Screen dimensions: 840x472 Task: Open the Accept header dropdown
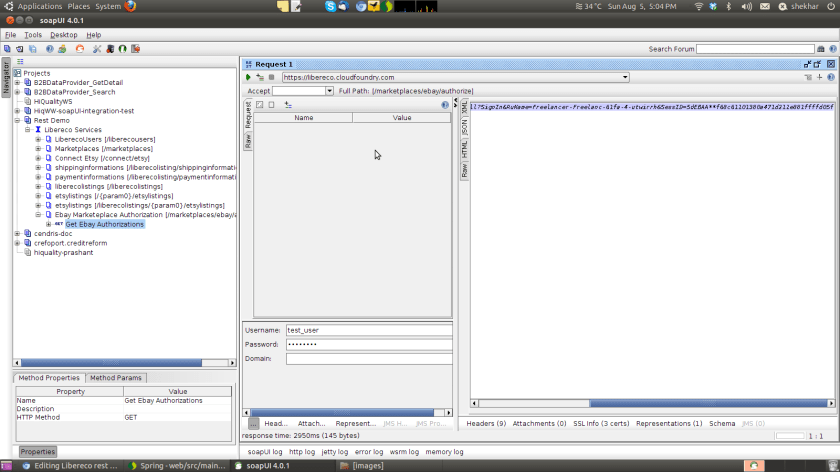coord(330,91)
